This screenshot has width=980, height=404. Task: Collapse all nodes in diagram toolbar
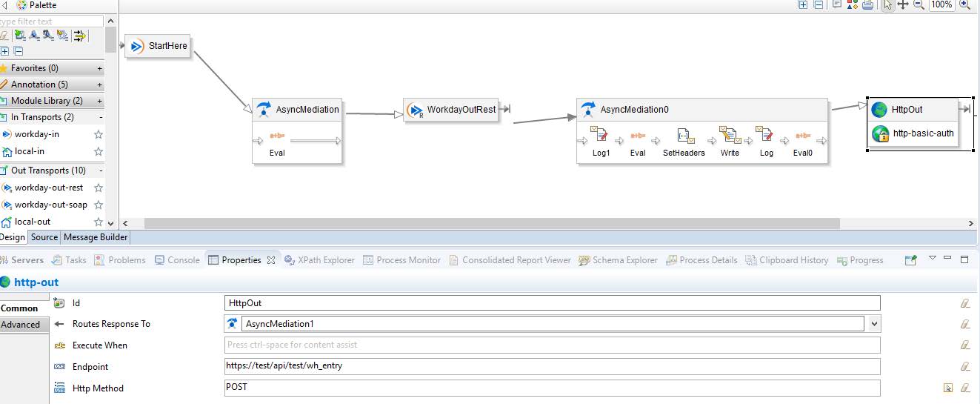coord(818,4)
